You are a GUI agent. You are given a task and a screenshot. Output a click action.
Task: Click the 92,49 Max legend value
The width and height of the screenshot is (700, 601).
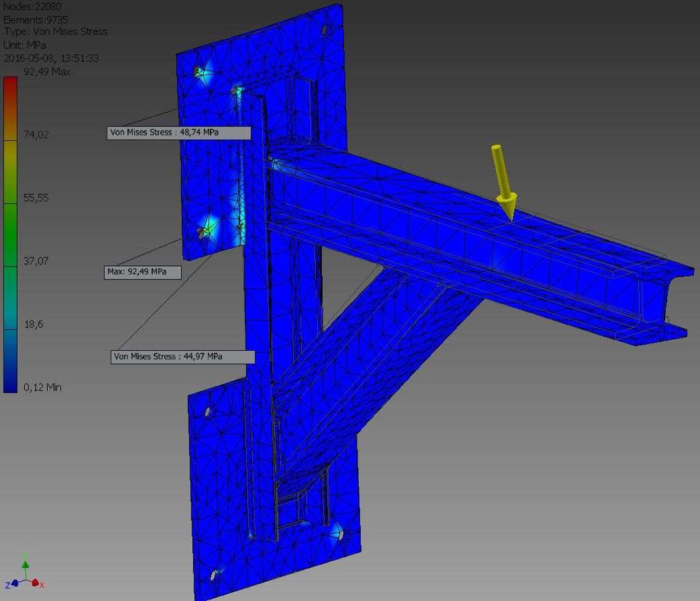pos(47,71)
